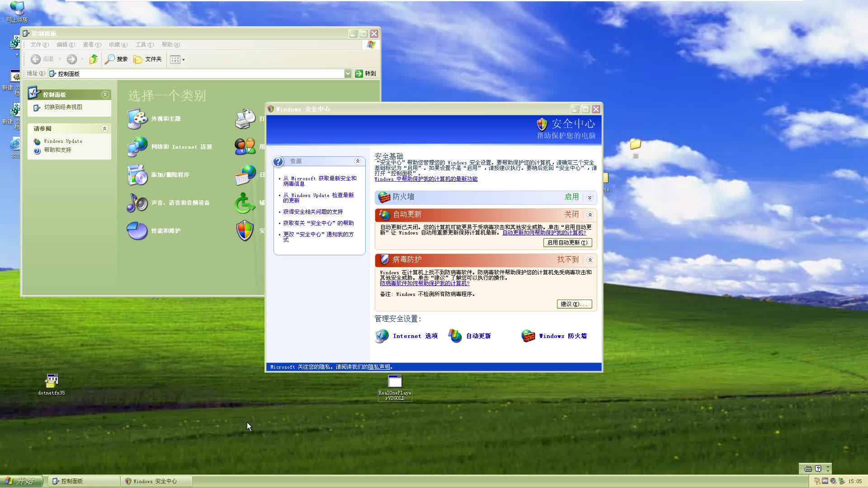Expand the 防火墙 section chevron
868x488 pixels.
590,197
